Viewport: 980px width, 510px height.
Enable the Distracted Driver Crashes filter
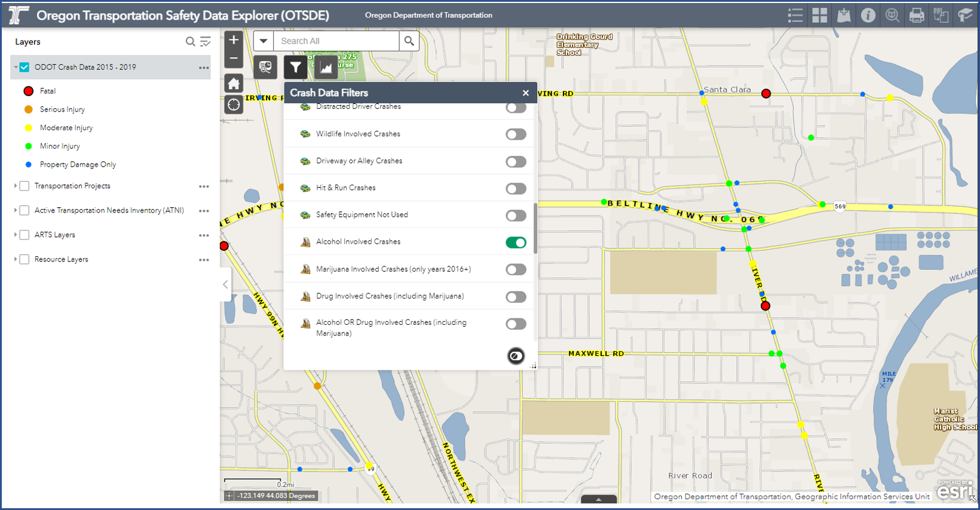(516, 108)
